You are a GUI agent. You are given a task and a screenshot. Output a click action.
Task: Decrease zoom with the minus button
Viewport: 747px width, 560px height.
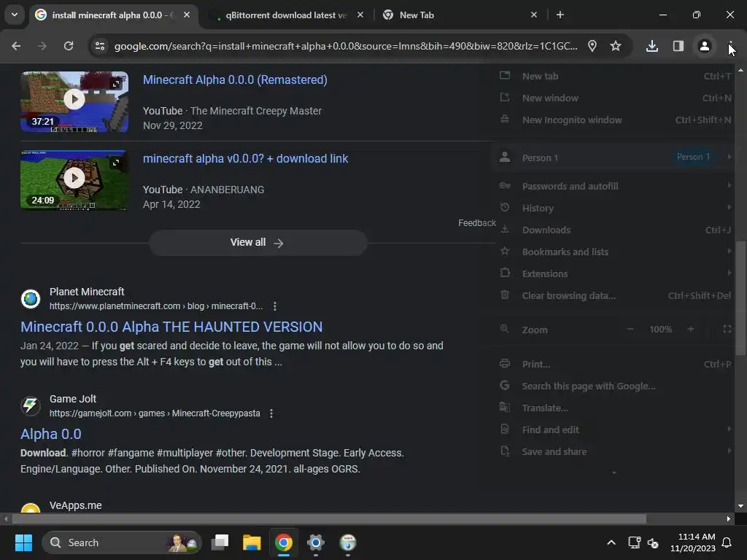tap(630, 329)
